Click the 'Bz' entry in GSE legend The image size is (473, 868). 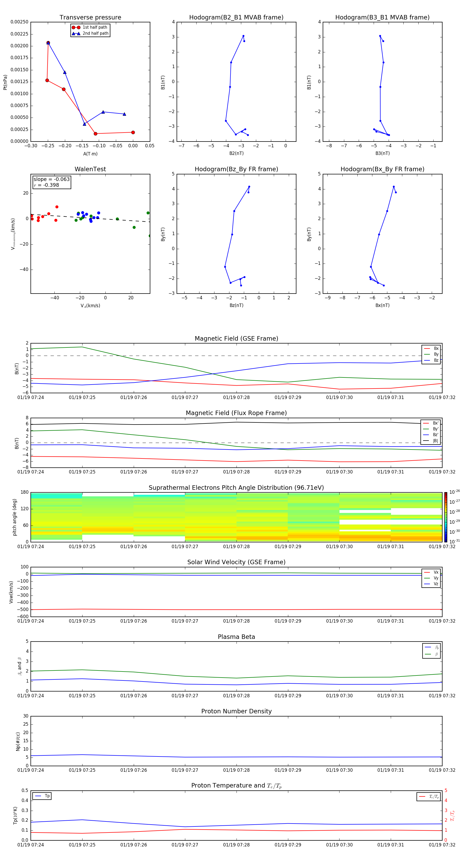(431, 360)
